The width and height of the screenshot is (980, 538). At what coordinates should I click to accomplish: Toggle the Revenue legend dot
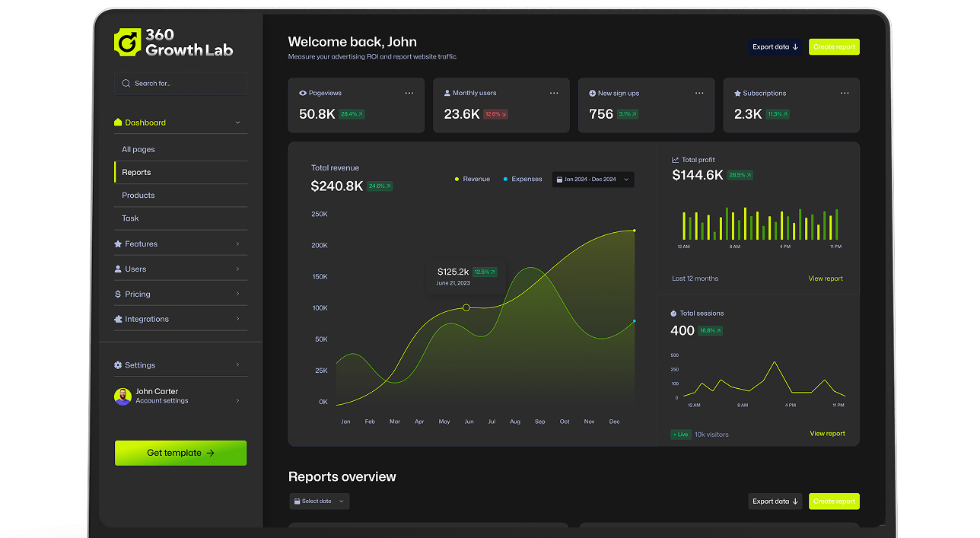tap(457, 179)
